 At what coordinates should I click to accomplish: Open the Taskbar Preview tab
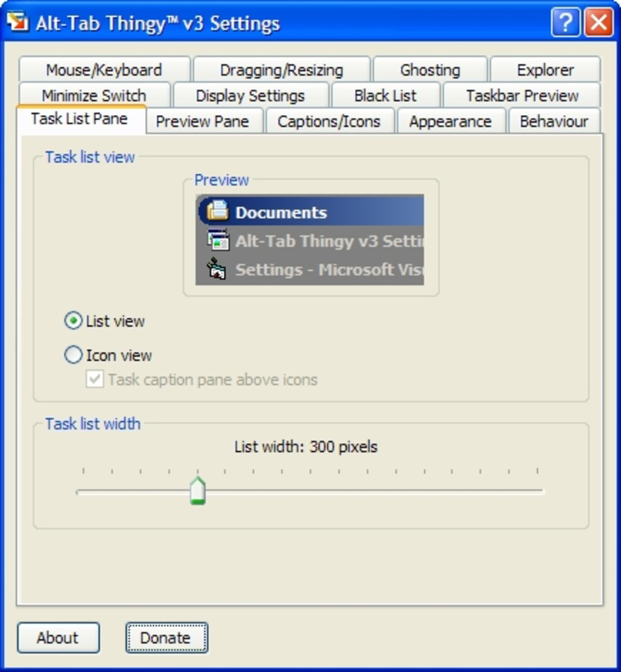pyautogui.click(x=522, y=95)
